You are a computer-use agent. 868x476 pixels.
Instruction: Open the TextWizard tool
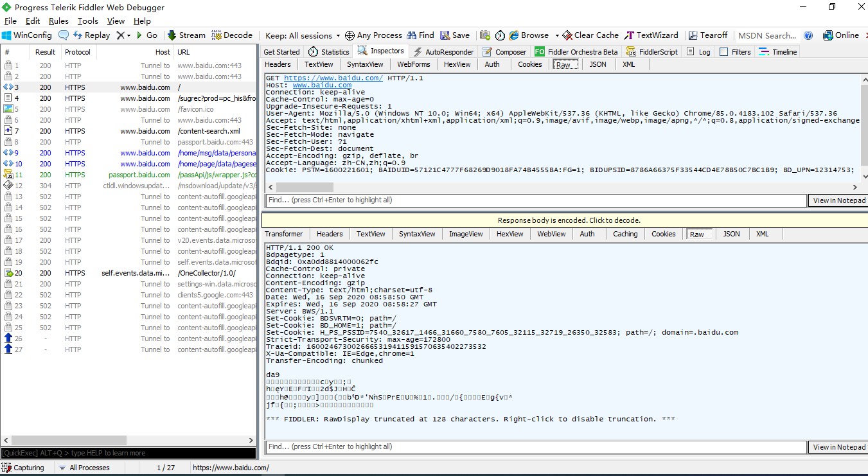(651, 35)
